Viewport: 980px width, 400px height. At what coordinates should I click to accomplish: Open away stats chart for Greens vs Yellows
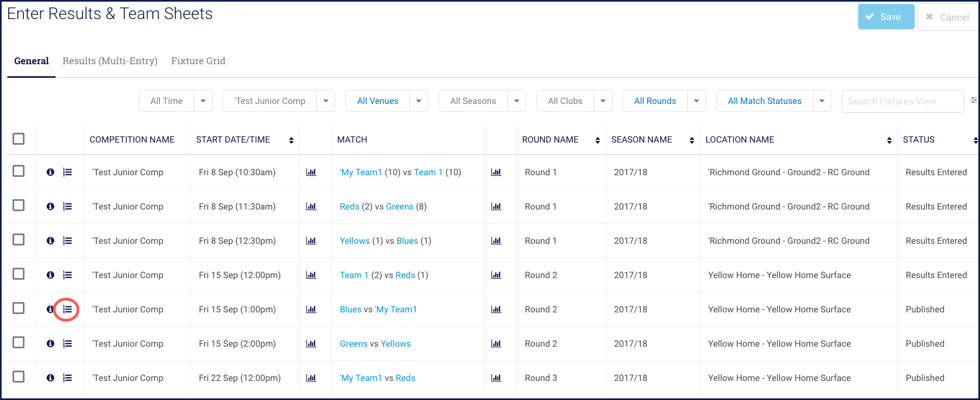pos(496,343)
